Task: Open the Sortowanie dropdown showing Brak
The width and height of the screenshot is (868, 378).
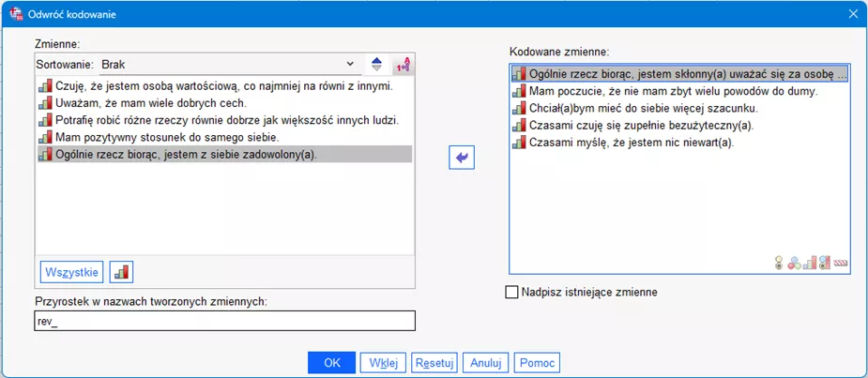Action: pos(230,64)
